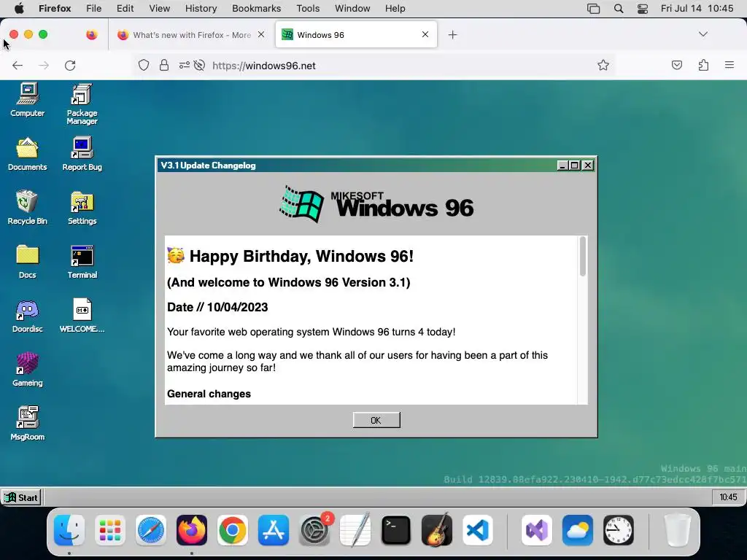747x560 pixels.
Task: Open the Firefox View pinned icon
Action: pos(91,35)
